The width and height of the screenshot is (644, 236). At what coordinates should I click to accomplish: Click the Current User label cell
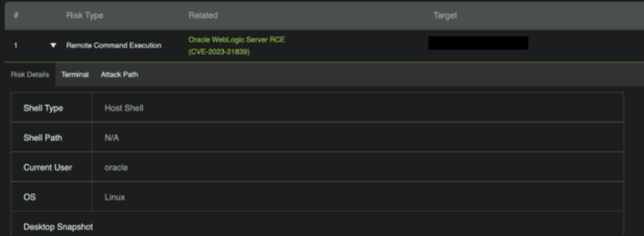click(52, 167)
